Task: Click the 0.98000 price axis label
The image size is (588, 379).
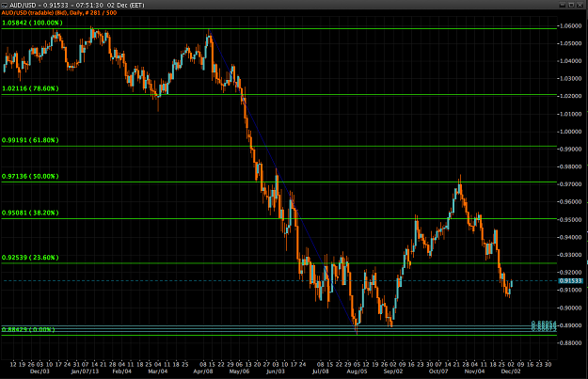Action: click(570, 166)
